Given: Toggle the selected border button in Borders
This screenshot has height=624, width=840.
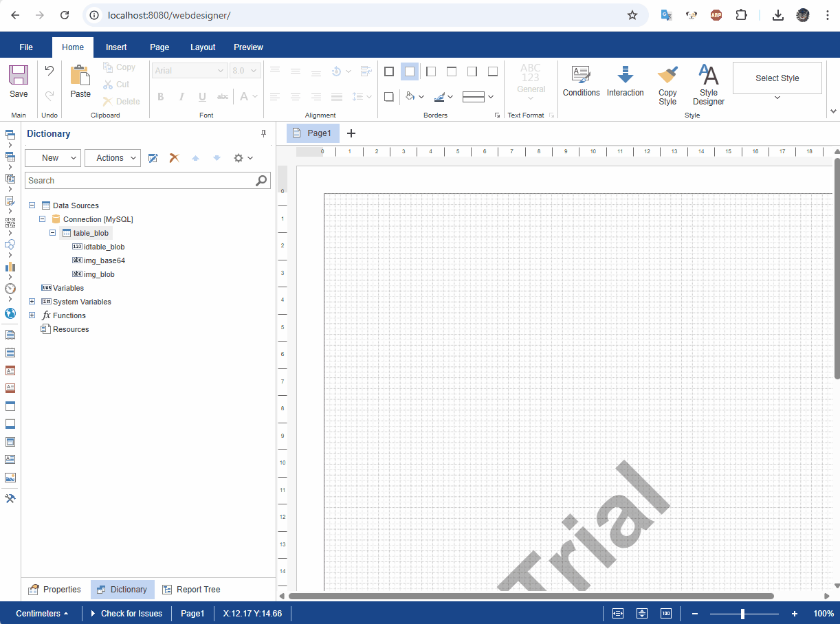Looking at the screenshot, I should click(x=410, y=71).
